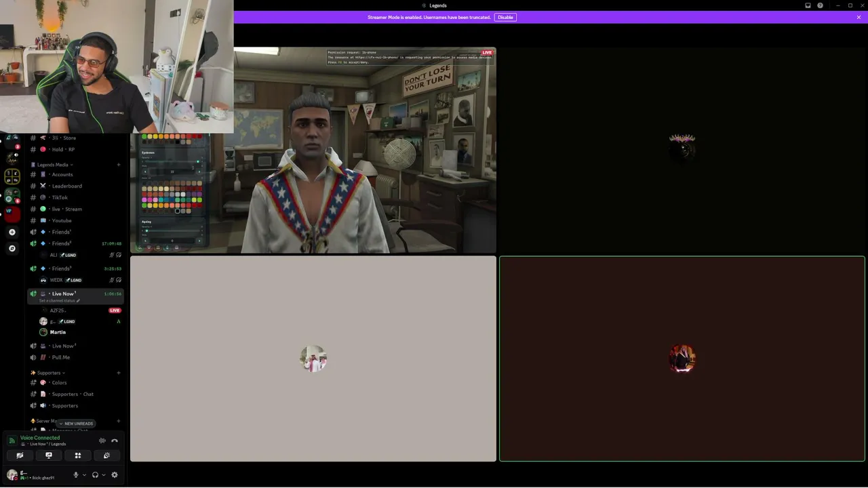Select the participant tile with grey background
Image resolution: width=868 pixels, height=488 pixels.
(x=313, y=359)
